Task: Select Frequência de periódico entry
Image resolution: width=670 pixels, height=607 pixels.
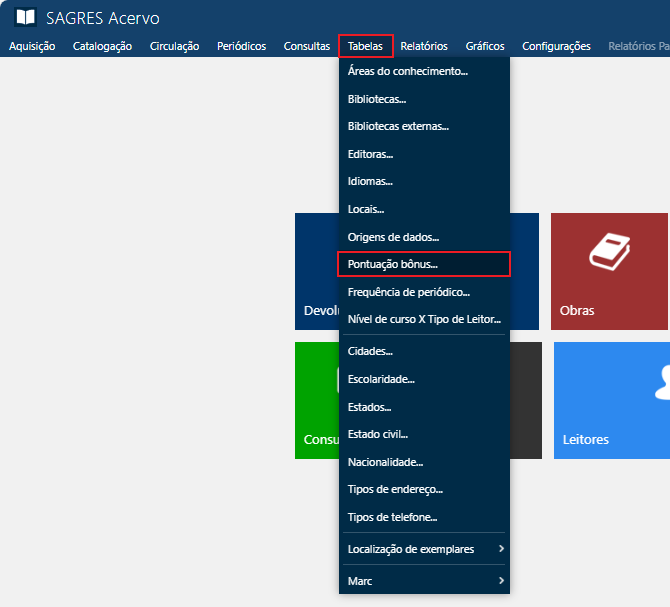Action: pyautogui.click(x=408, y=292)
